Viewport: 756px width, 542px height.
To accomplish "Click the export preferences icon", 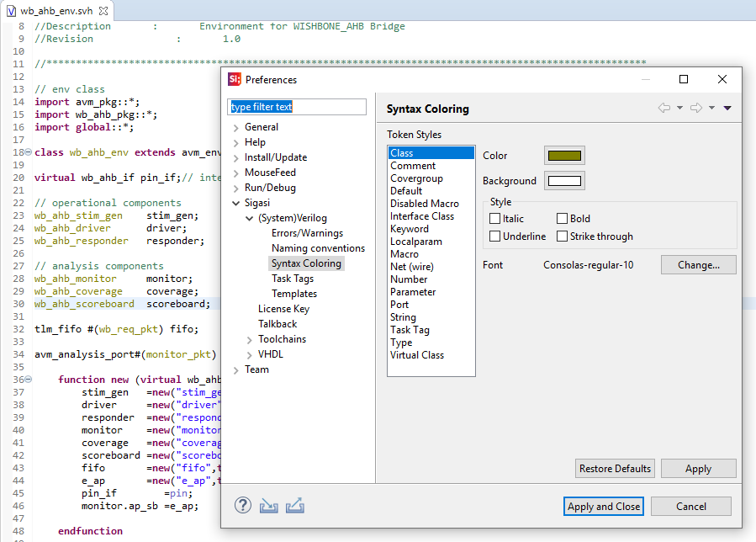I will pyautogui.click(x=294, y=505).
